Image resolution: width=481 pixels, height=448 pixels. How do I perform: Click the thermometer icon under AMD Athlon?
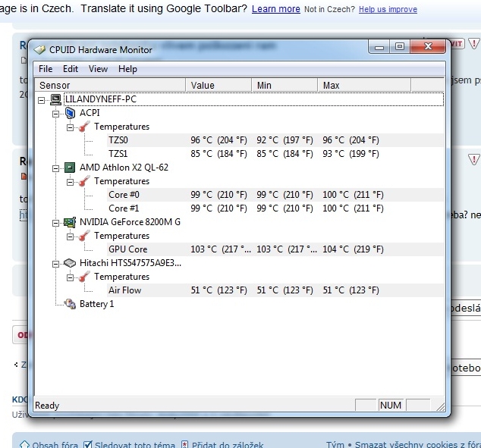tap(84, 181)
